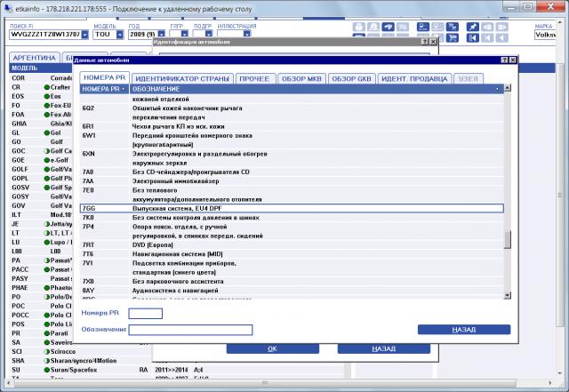Image resolution: width=569 pixels, height=392 pixels.
Task: Click the skip-to-first-record arrow icon
Action: (472, 37)
